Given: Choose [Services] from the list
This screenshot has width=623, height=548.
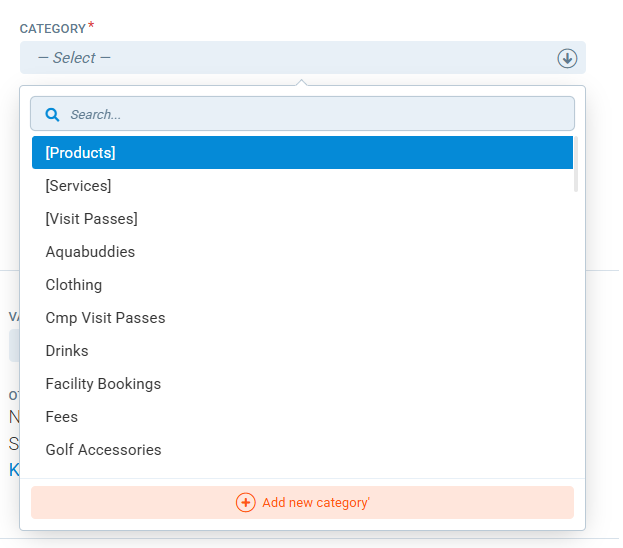Looking at the screenshot, I should [x=78, y=186].
